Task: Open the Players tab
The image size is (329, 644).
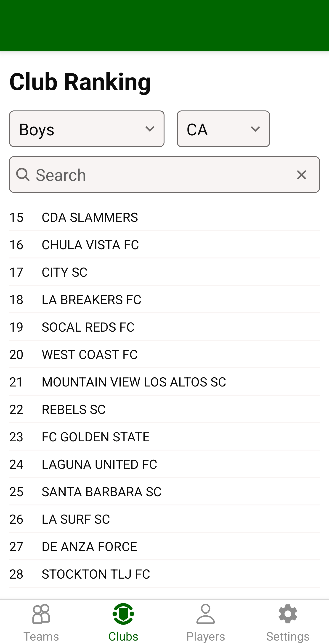Action: tap(205, 622)
